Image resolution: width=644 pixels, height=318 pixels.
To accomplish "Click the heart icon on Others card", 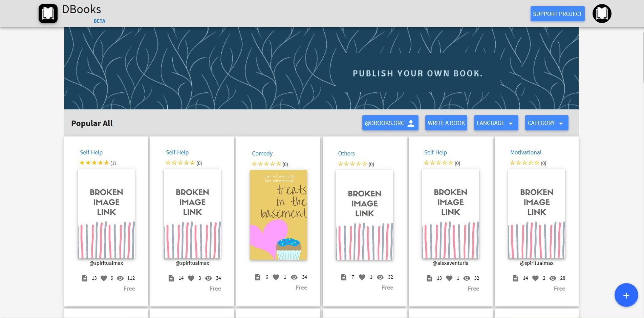I will click(362, 277).
